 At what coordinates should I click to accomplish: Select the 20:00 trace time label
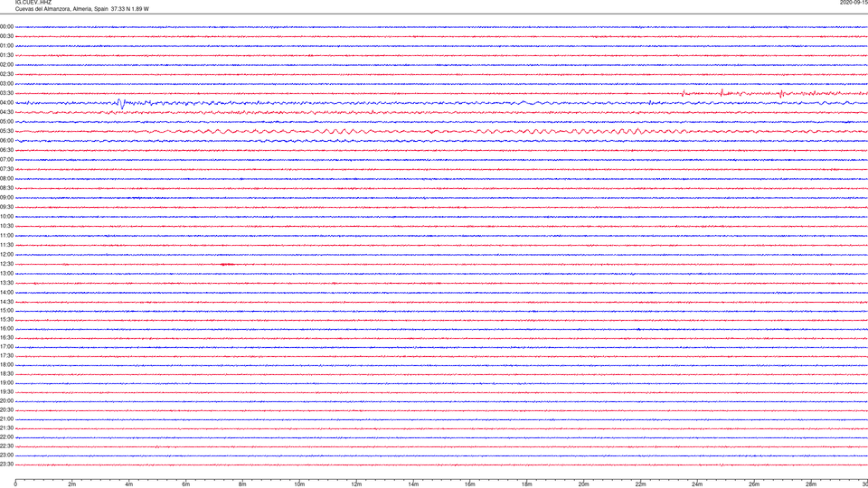point(6,401)
